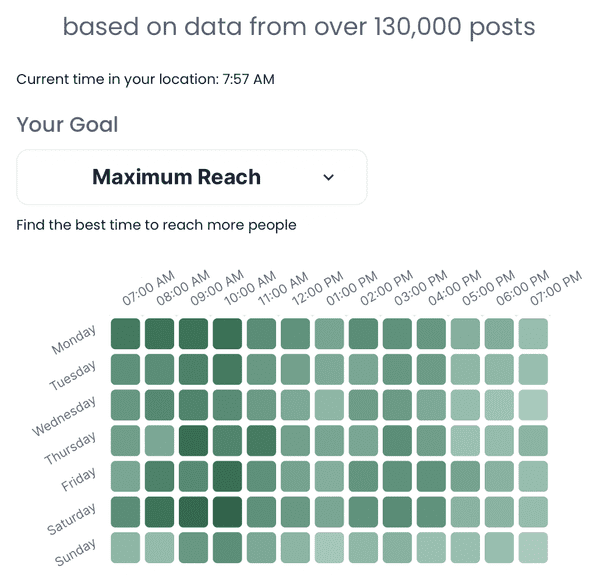Screen dimensions: 600x583
Task: Pick the Sunday 10:00 AM heatmap cell
Action: coord(227,547)
